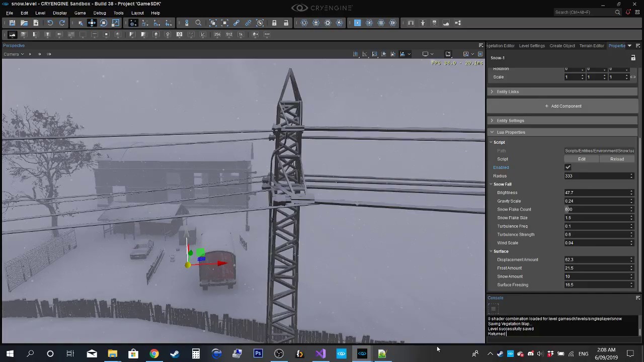Click the uniform scale link icon
The width and height of the screenshot is (644, 362).
633,77
